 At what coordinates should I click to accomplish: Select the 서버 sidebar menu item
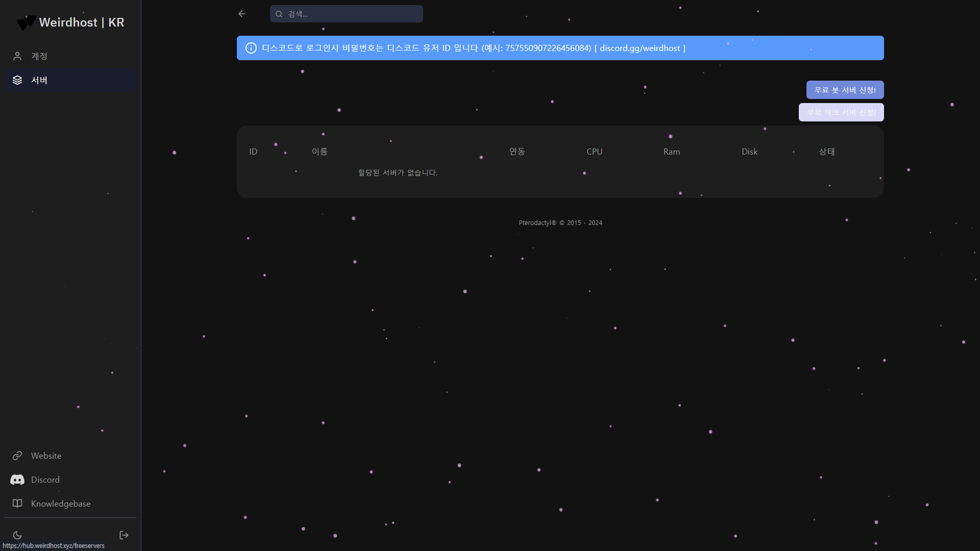(39, 80)
